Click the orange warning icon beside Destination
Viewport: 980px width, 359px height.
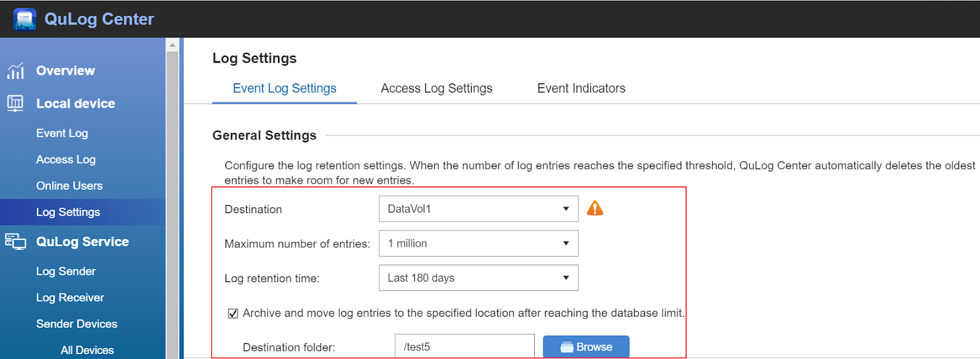(595, 209)
